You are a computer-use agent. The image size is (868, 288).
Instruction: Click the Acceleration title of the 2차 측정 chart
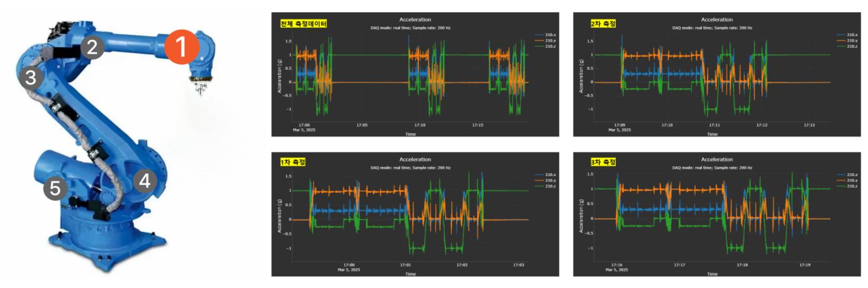[x=717, y=20]
